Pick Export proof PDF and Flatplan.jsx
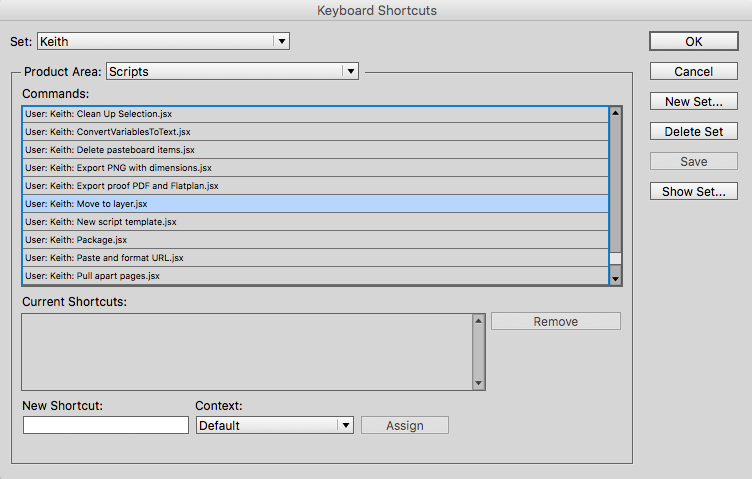Viewport: 752px width, 479px height. [316, 186]
